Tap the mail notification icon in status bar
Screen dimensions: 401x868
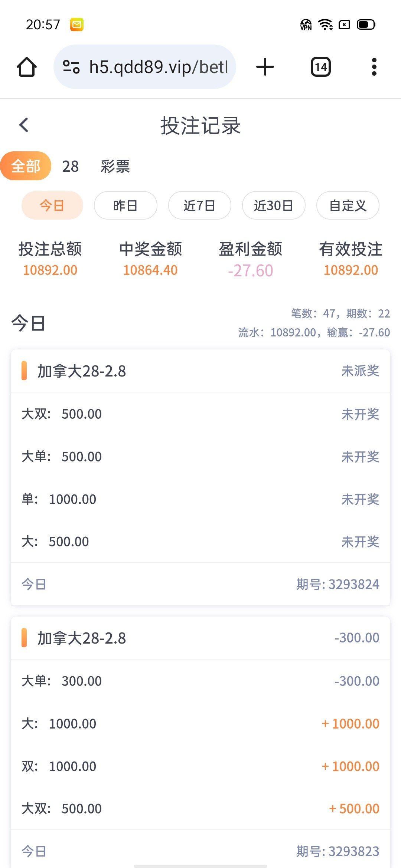point(77,25)
